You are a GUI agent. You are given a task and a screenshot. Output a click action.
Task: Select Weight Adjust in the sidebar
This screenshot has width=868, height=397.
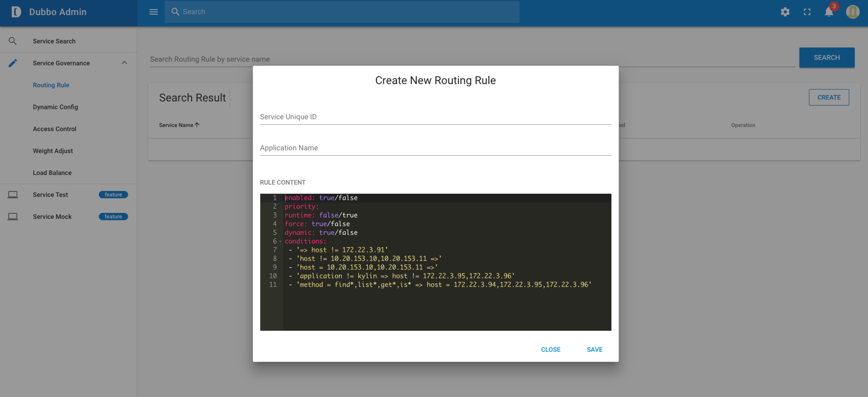(53, 151)
